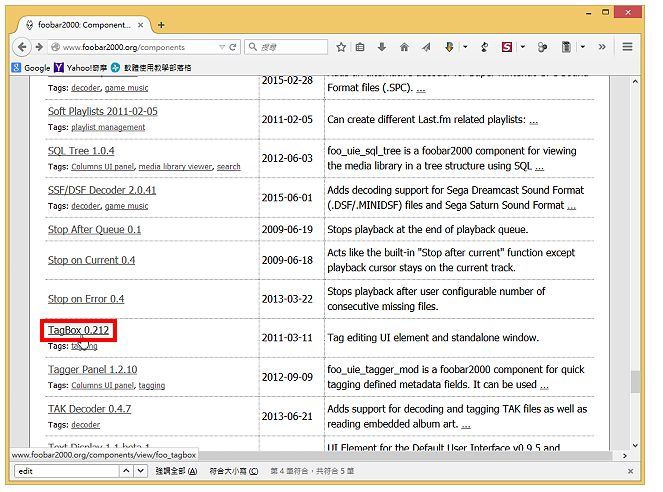Go back with the browser Back arrow
The width and height of the screenshot is (663, 492).
[22, 47]
